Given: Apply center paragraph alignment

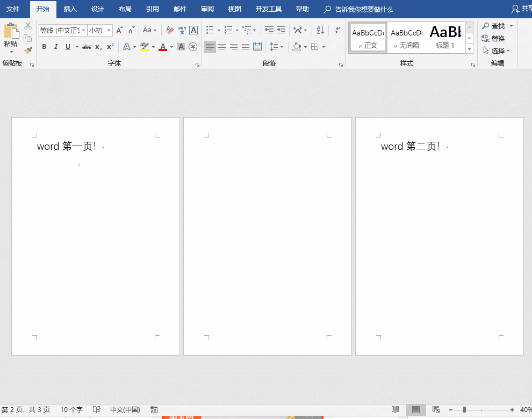Looking at the screenshot, I should click(222, 47).
